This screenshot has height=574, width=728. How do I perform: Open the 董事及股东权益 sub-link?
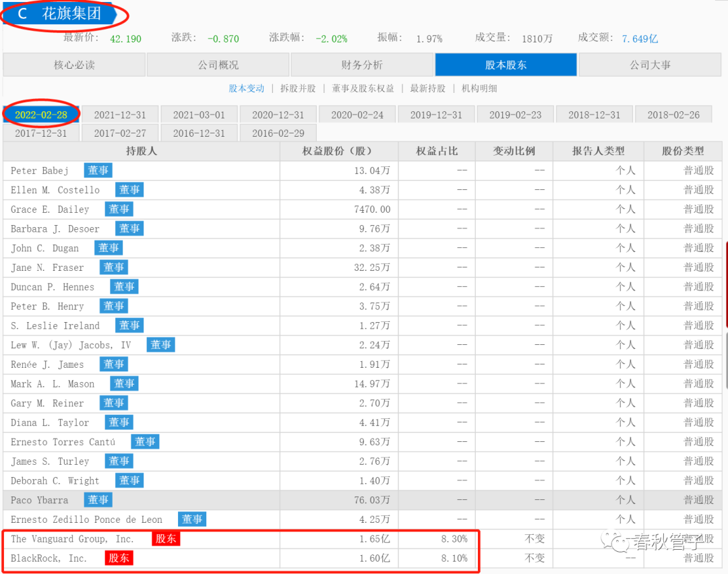(363, 88)
